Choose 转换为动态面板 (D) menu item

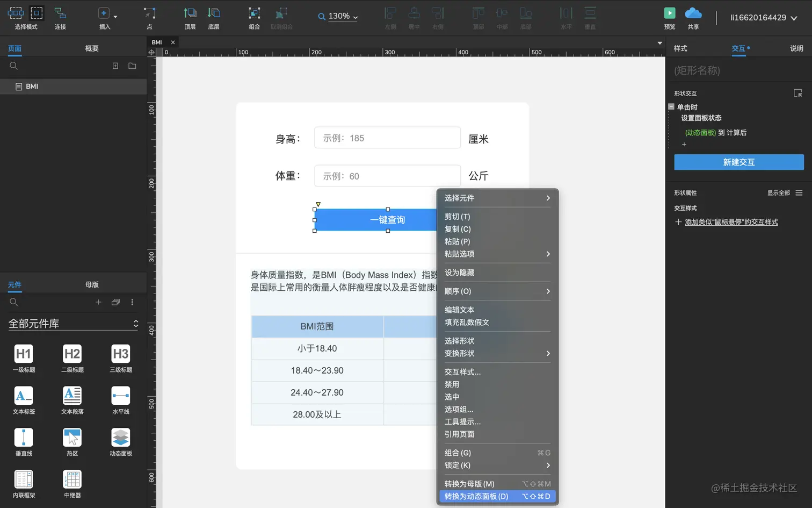tap(497, 496)
